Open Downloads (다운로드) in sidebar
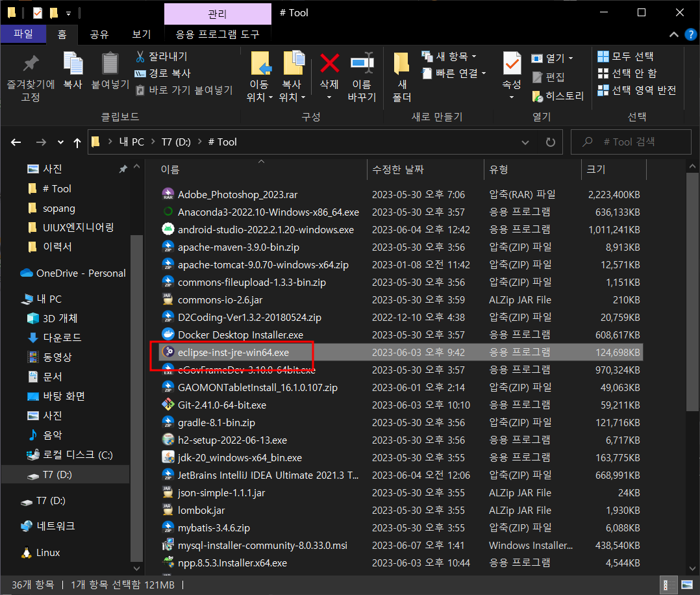The width and height of the screenshot is (700, 595). 55,337
